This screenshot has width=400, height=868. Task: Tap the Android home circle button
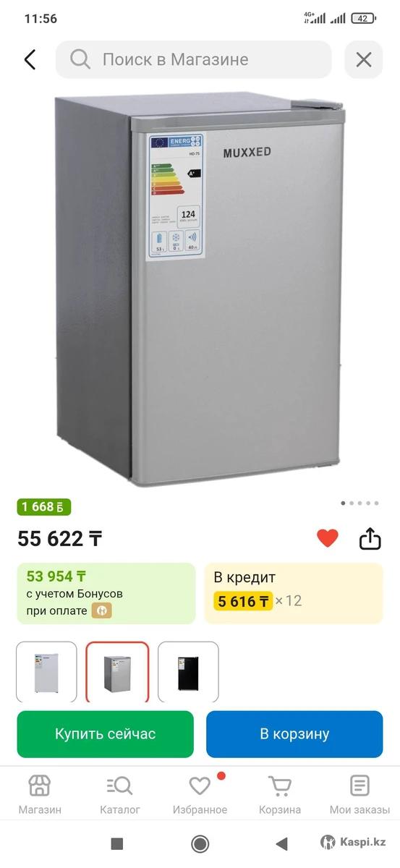(x=200, y=843)
